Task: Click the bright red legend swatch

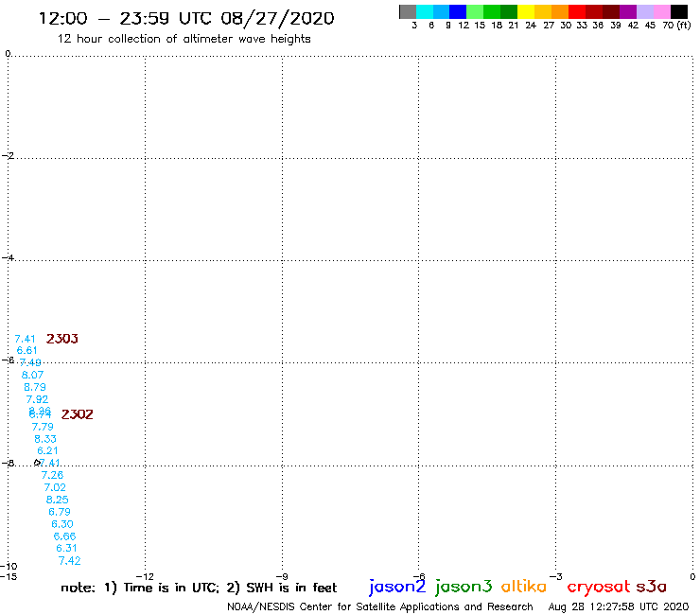Action: pyautogui.click(x=577, y=11)
